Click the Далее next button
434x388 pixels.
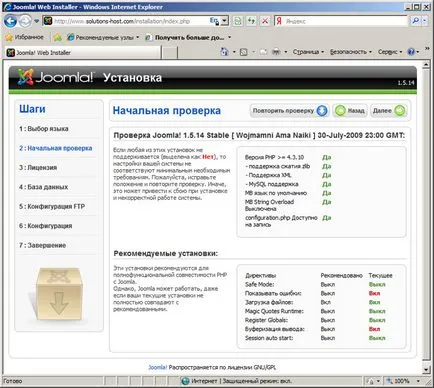click(389, 111)
